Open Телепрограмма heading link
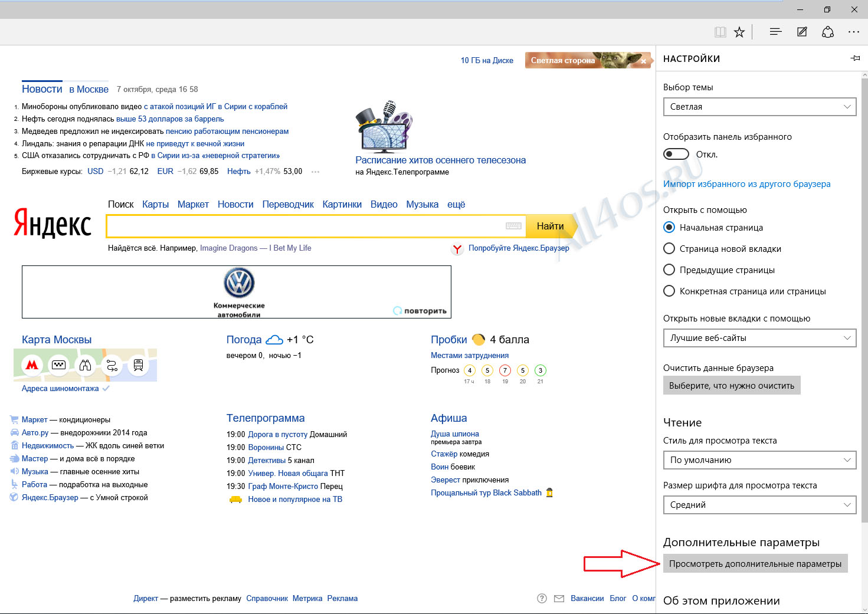868x614 pixels. point(266,418)
